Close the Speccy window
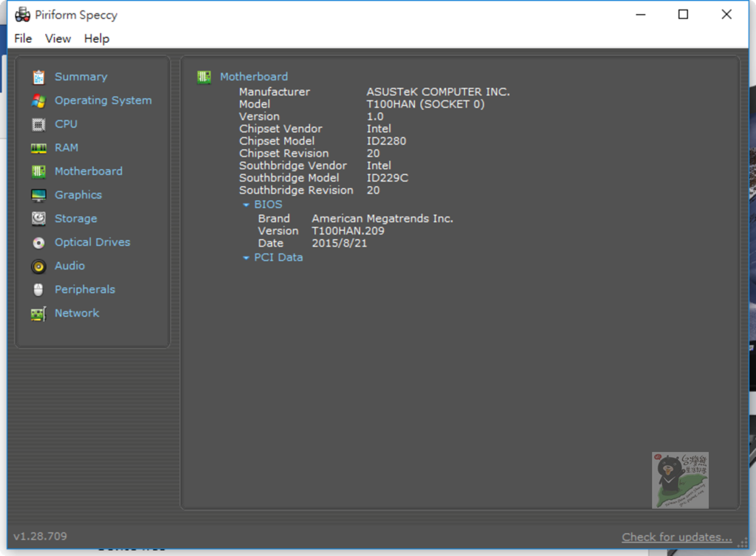756x556 pixels. pos(726,15)
